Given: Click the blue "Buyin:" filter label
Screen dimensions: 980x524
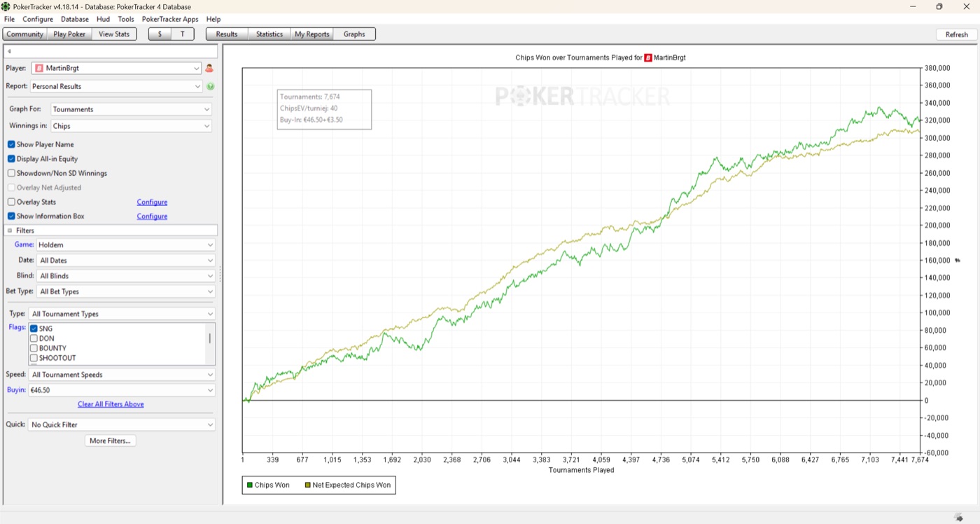Looking at the screenshot, I should 17,390.
